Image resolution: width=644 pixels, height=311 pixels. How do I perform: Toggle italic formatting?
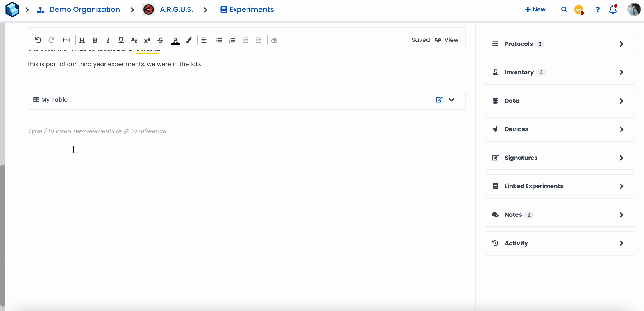tap(108, 40)
